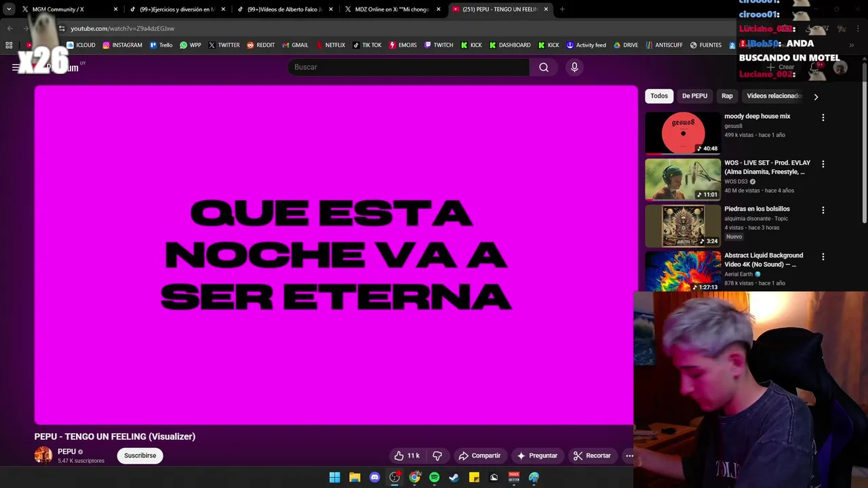Open the WPP WhatsApp bookmark
868x488 pixels.
(x=190, y=45)
